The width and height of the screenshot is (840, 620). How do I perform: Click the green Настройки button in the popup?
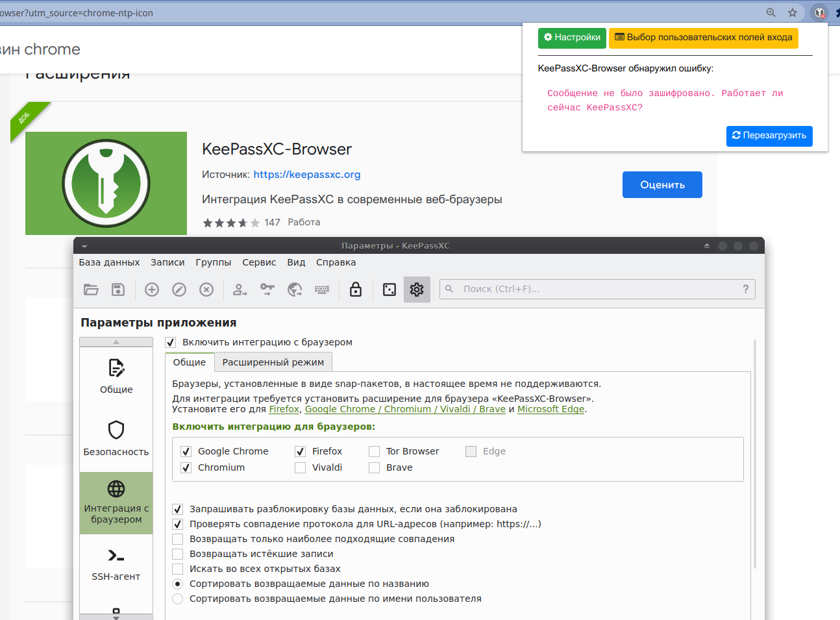click(x=572, y=38)
